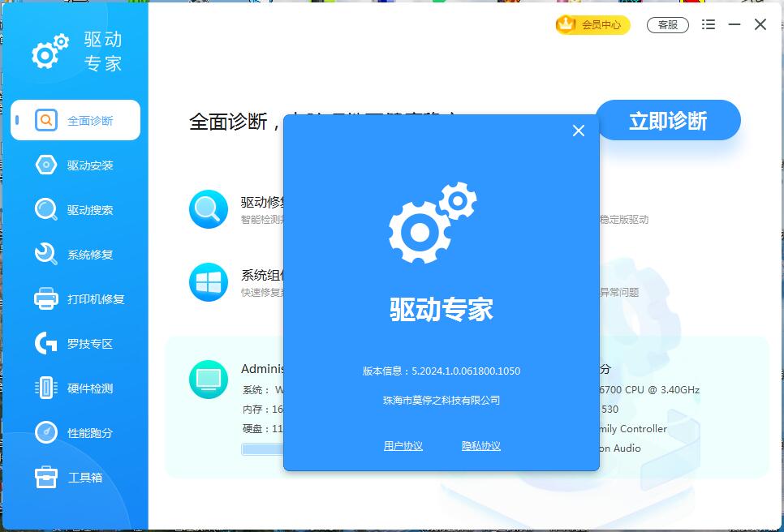This screenshot has height=532, width=784.
Task: Open 性能跑分 via its sidebar label
Action: [90, 432]
